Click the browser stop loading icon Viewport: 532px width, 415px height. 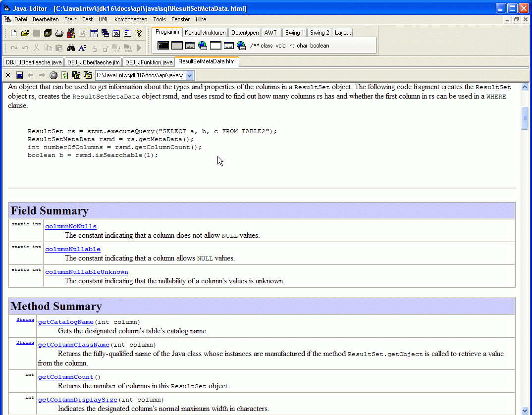(x=53, y=75)
